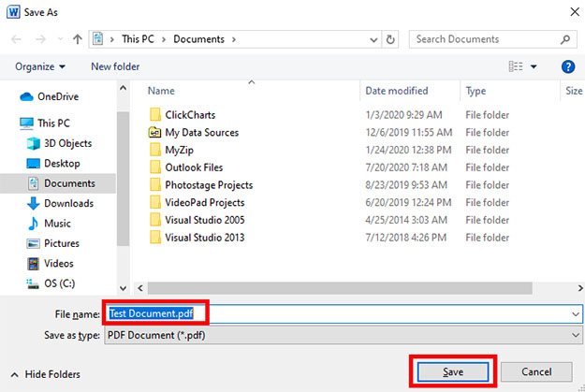Close the Save As dialog
Image resolution: width=585 pixels, height=392 pixels.
[575, 12]
